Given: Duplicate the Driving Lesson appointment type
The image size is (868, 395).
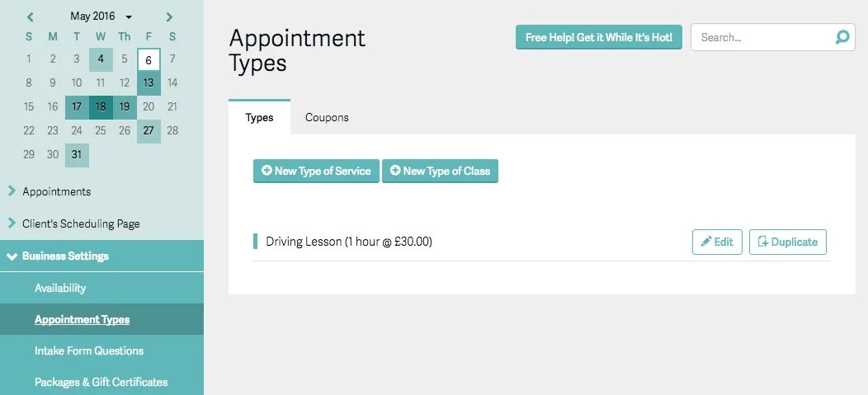Looking at the screenshot, I should point(787,242).
